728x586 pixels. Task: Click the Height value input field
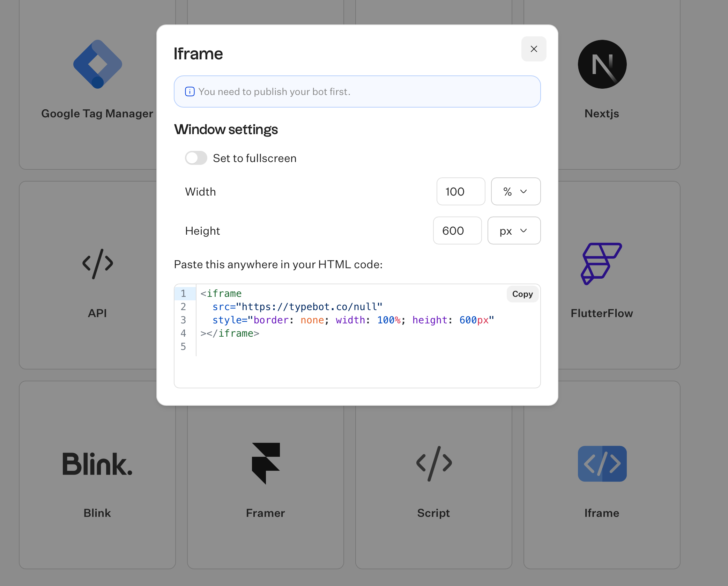(x=457, y=231)
